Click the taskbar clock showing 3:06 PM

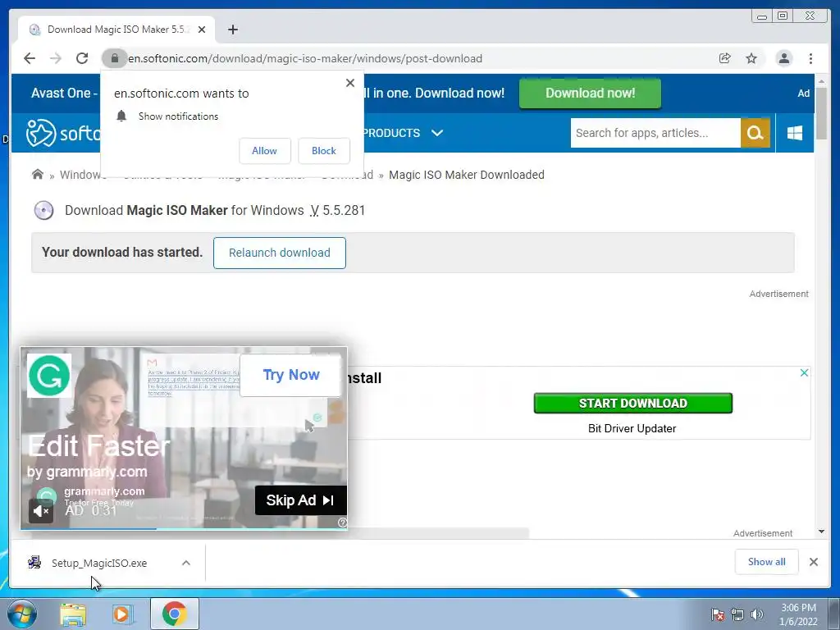[798, 614]
